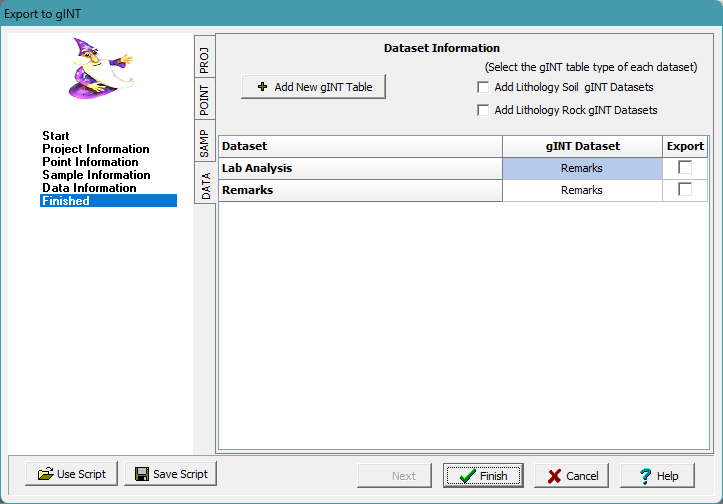723x504 pixels.
Task: Enable Add Lithology Rock gINT Datasets
Action: 484,110
